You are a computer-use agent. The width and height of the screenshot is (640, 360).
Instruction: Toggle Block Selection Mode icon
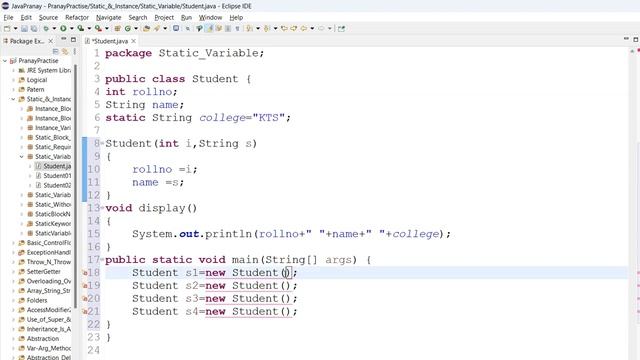228,29
